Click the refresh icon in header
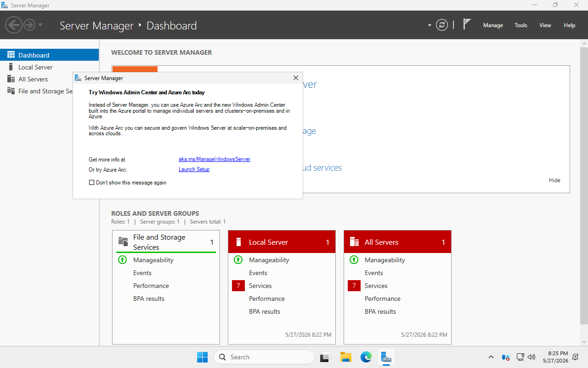 click(442, 25)
